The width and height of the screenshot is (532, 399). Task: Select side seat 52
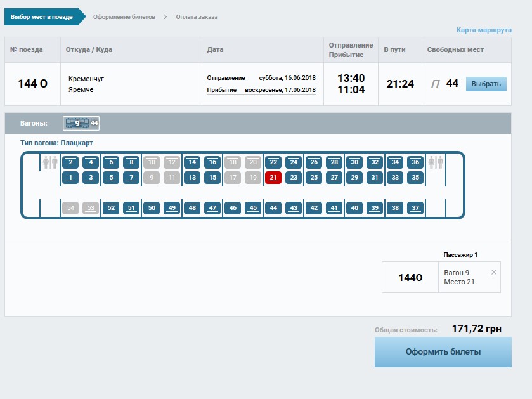(x=111, y=208)
